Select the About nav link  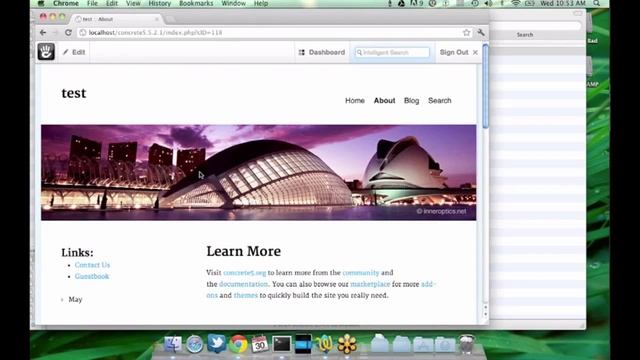384,100
